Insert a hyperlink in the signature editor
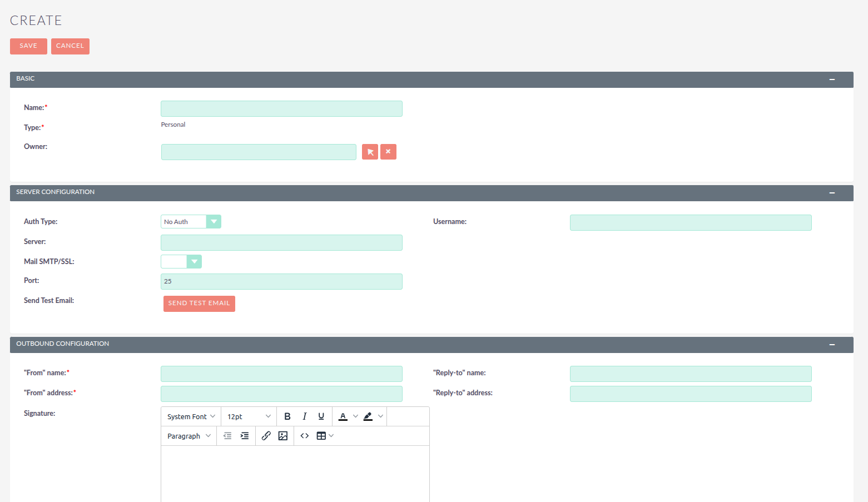 tap(266, 435)
